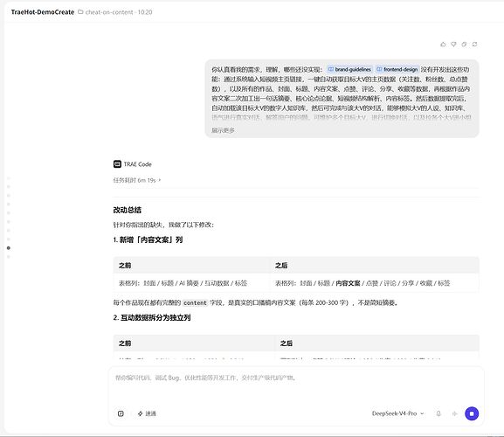
Task: Click the lightning bolt 速通 icon
Action: [x=140, y=413]
